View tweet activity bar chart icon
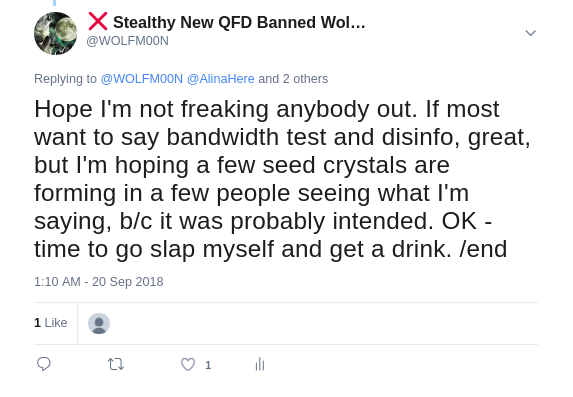 click(x=260, y=364)
